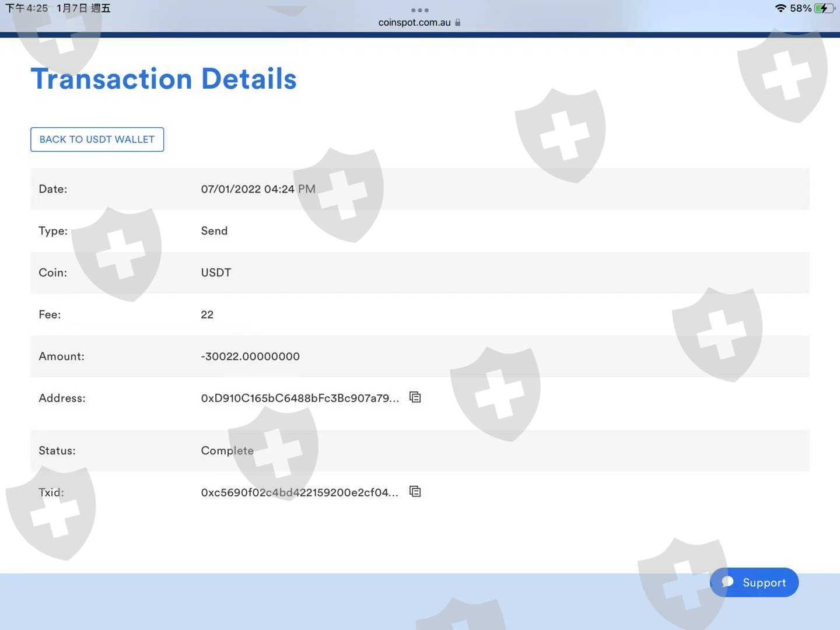Click the Transaction Details heading
This screenshot has width=840, height=630.
click(163, 79)
